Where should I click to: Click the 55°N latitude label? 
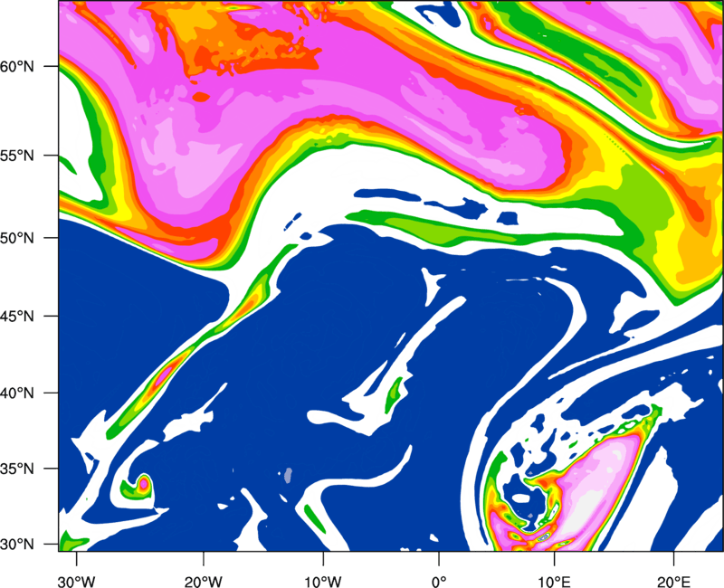coord(17,156)
